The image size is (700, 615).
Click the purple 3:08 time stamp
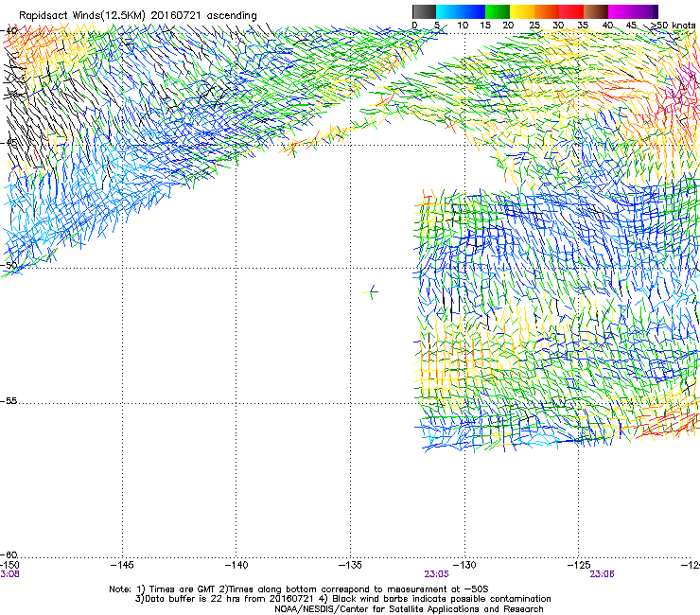click(x=9, y=574)
